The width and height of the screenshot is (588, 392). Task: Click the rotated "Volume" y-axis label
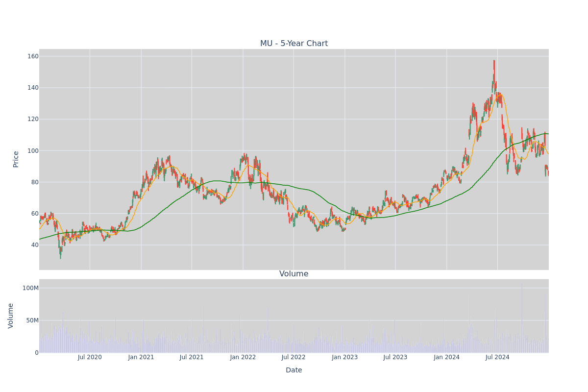coord(11,316)
